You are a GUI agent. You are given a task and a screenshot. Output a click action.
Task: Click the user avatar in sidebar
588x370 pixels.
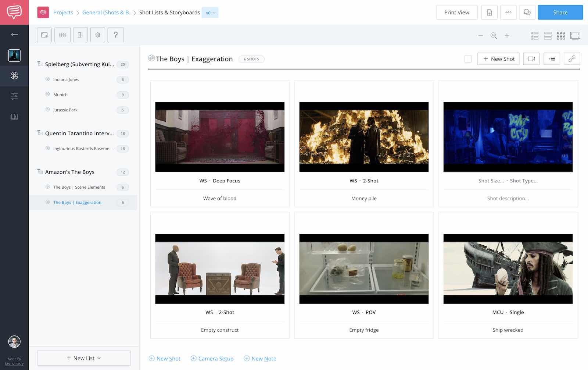tap(14, 342)
